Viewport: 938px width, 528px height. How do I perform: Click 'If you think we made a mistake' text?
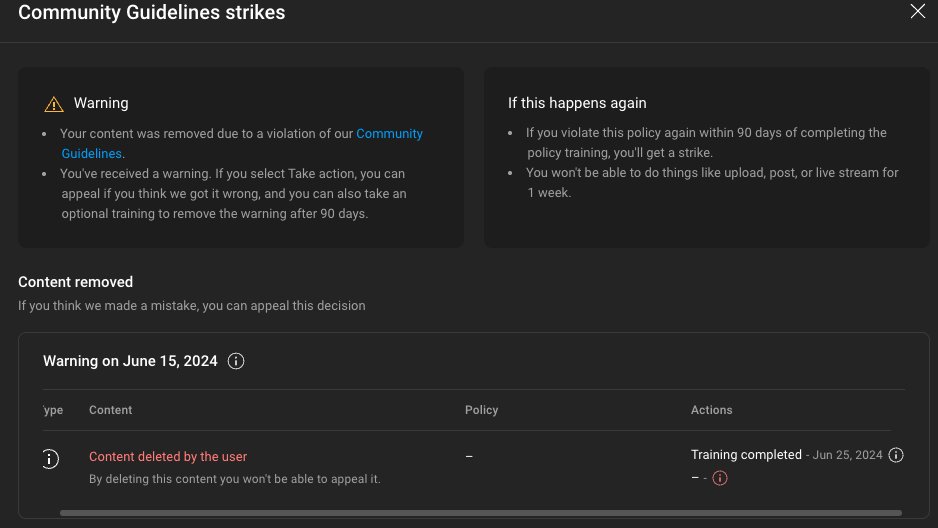point(191,306)
